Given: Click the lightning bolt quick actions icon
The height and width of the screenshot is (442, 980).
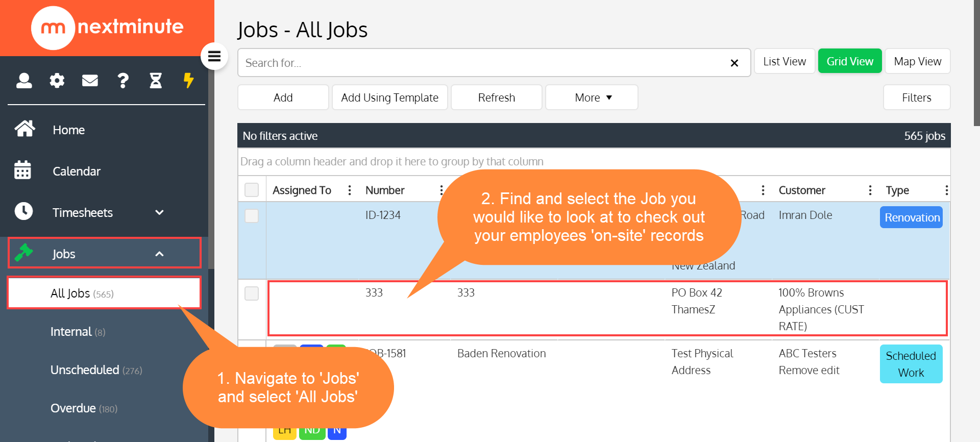Looking at the screenshot, I should pyautogui.click(x=188, y=81).
